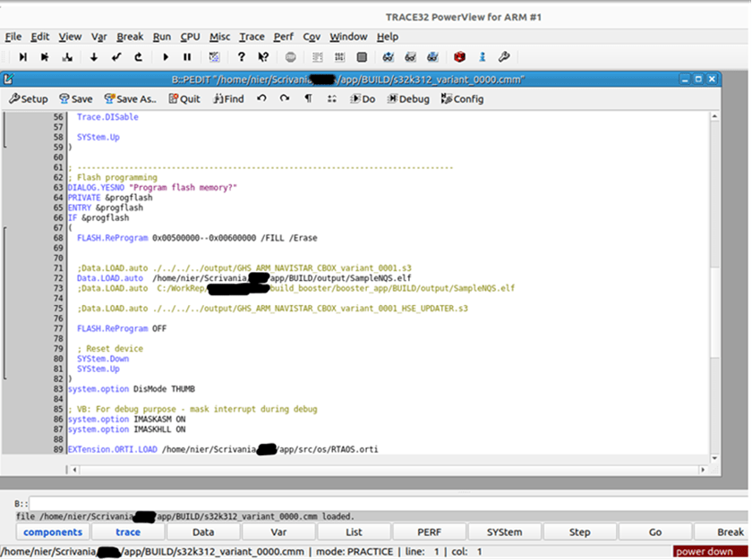
Task: Click the Return checkmark-arrow icon
Action: coord(116,57)
